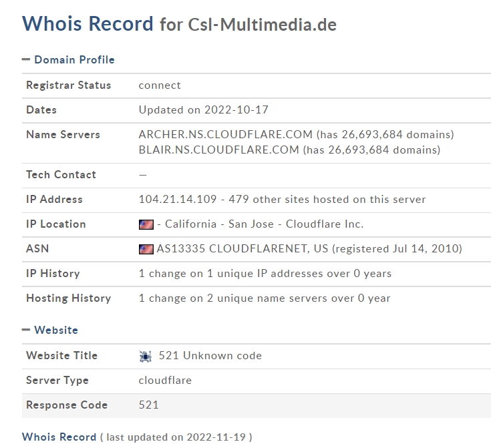Screen dimensions: 491x448
Task: Select the 'connect' registrar status value
Action: tap(160, 85)
